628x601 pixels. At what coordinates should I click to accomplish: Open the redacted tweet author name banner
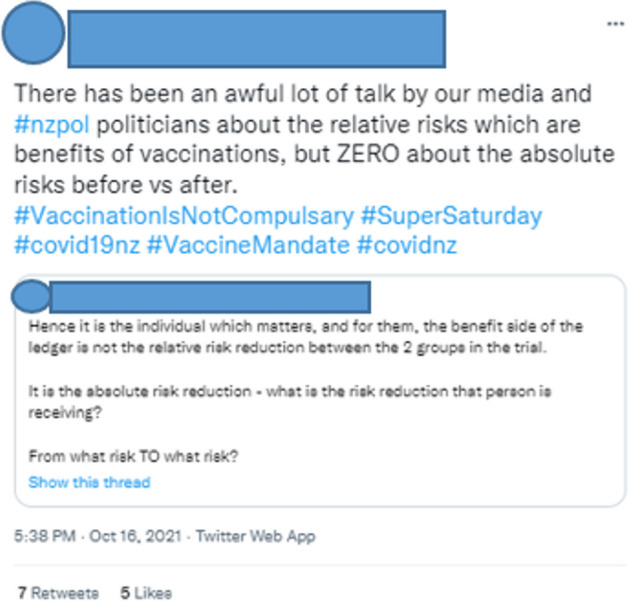[x=257, y=39]
